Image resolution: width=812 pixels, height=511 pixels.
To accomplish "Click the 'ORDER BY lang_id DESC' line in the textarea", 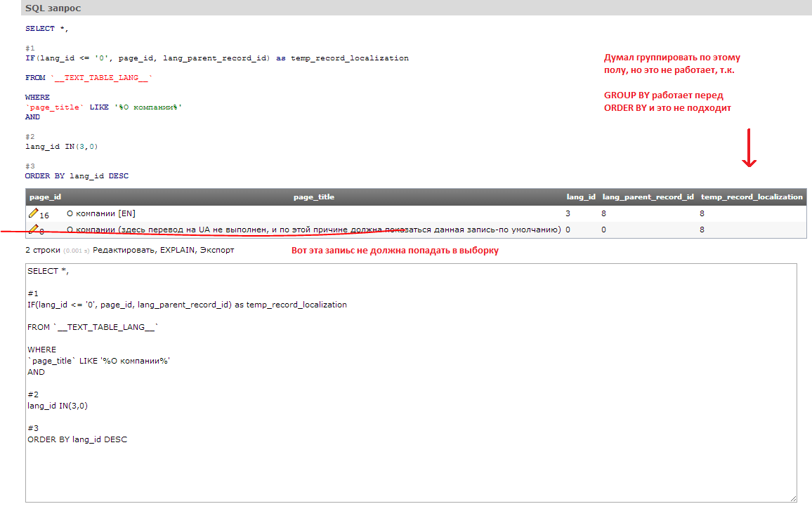I will coord(77,439).
